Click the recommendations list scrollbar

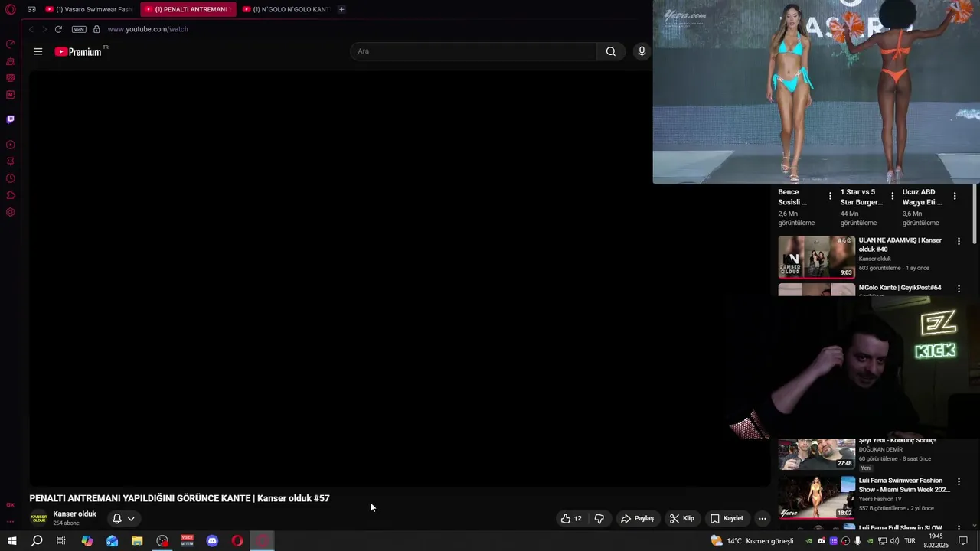tap(975, 214)
